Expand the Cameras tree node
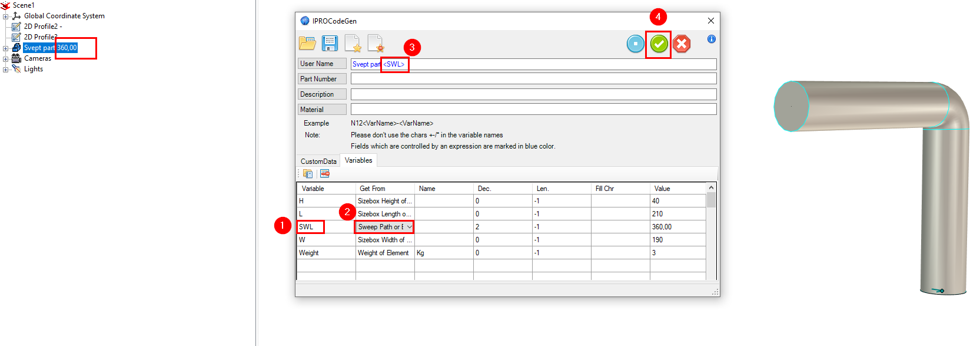 click(6, 59)
